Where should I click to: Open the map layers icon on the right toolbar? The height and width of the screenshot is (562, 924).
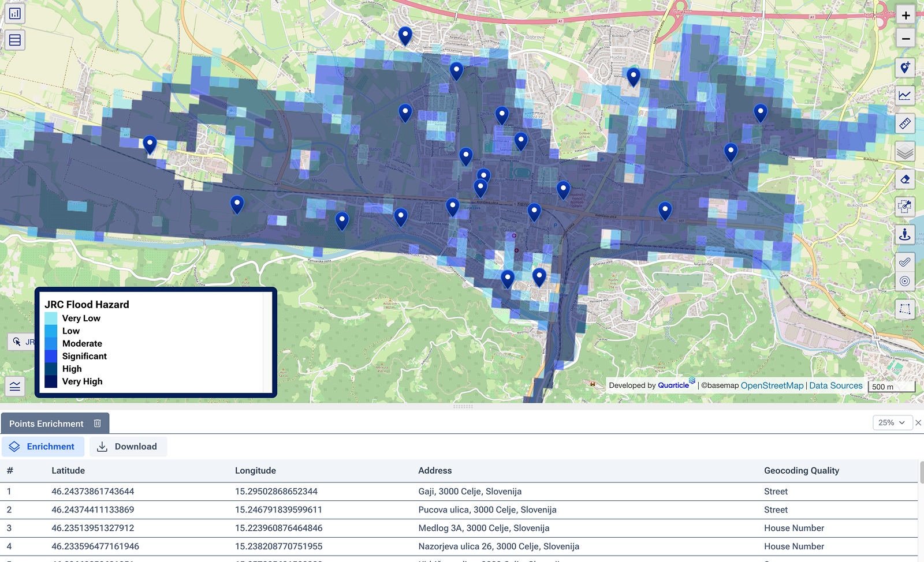point(904,151)
